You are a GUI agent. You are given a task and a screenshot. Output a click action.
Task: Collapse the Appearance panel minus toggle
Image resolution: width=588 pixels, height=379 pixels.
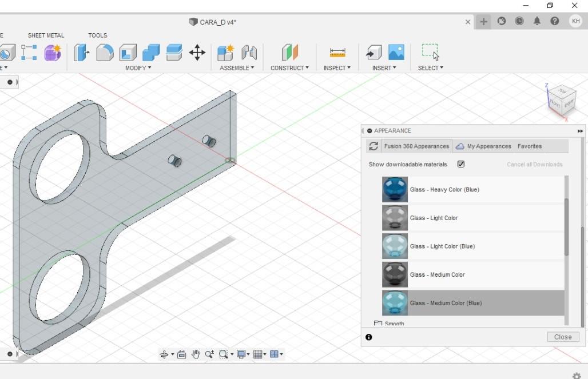point(370,131)
